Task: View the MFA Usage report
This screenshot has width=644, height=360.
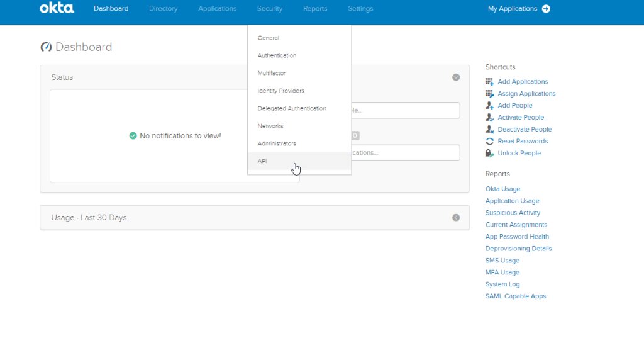Action: tap(502, 273)
